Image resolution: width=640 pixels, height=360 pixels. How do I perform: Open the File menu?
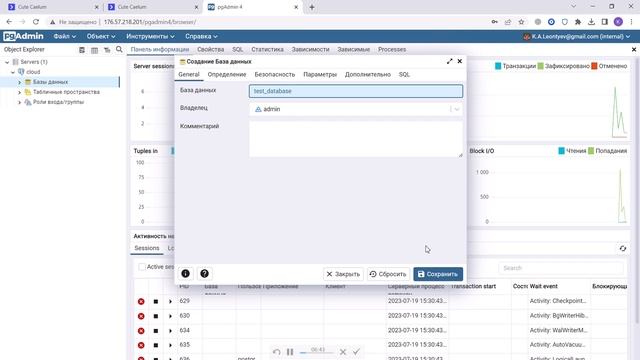(x=64, y=36)
